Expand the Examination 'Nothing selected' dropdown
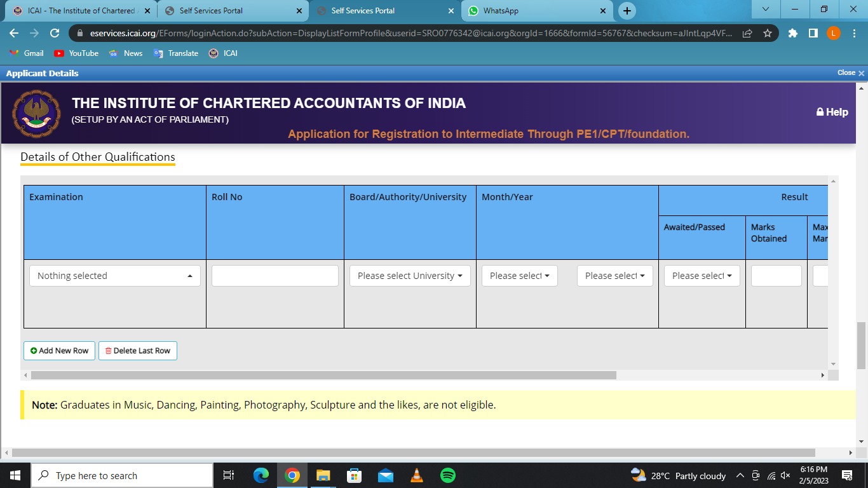Image resolution: width=868 pixels, height=488 pixels. click(x=115, y=276)
